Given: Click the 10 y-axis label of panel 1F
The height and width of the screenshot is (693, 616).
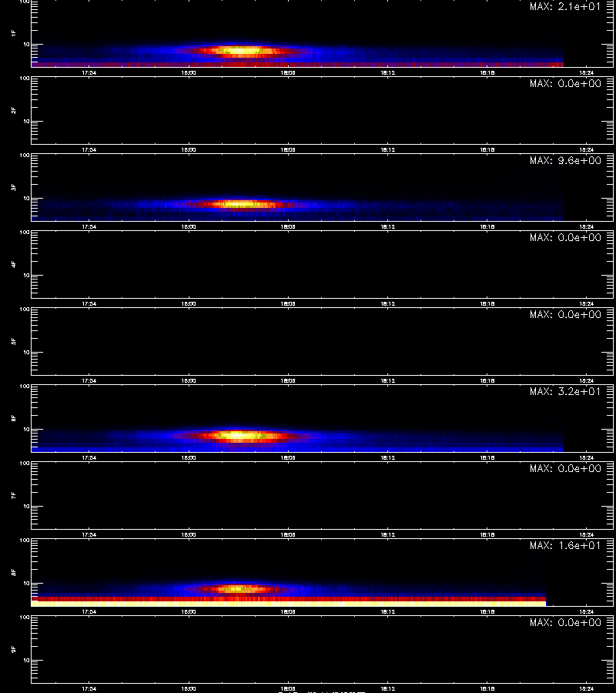Looking at the screenshot, I should (26, 44).
